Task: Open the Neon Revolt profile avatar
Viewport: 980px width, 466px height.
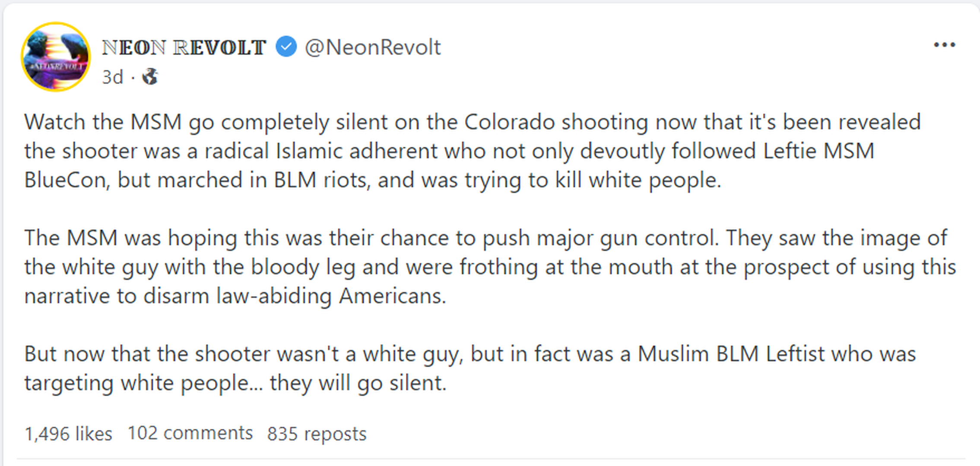Action: point(56,57)
